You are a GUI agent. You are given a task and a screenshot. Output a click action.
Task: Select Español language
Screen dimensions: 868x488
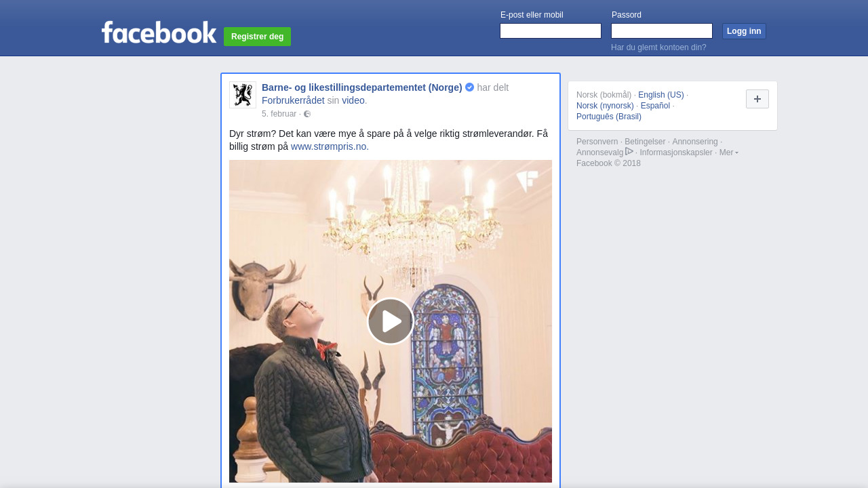click(x=655, y=106)
